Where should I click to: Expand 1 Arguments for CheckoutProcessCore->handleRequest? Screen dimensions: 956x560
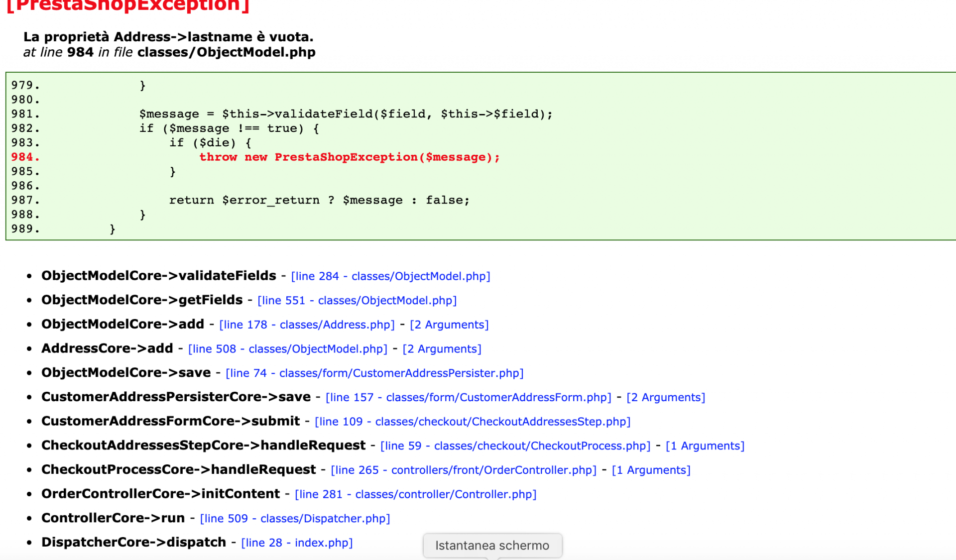point(651,470)
